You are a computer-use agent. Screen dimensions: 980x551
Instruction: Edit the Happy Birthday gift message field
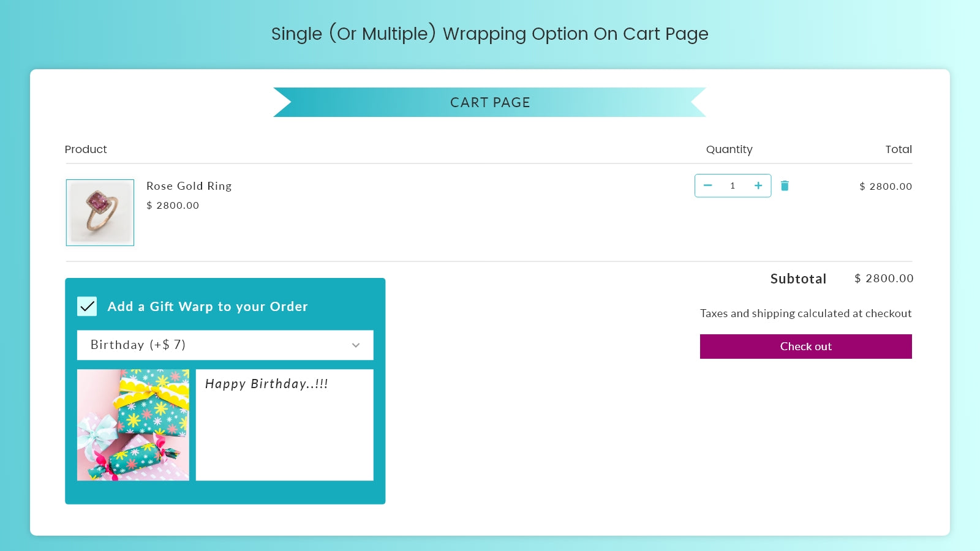[x=284, y=424]
